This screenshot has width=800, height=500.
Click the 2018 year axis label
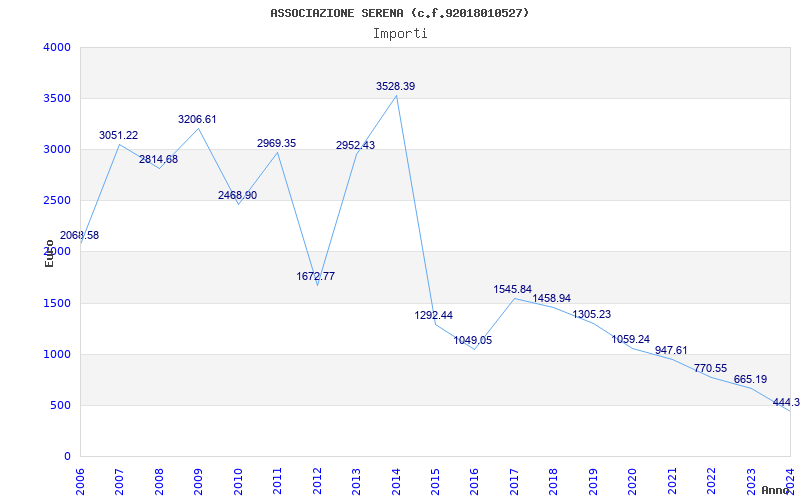(554, 481)
